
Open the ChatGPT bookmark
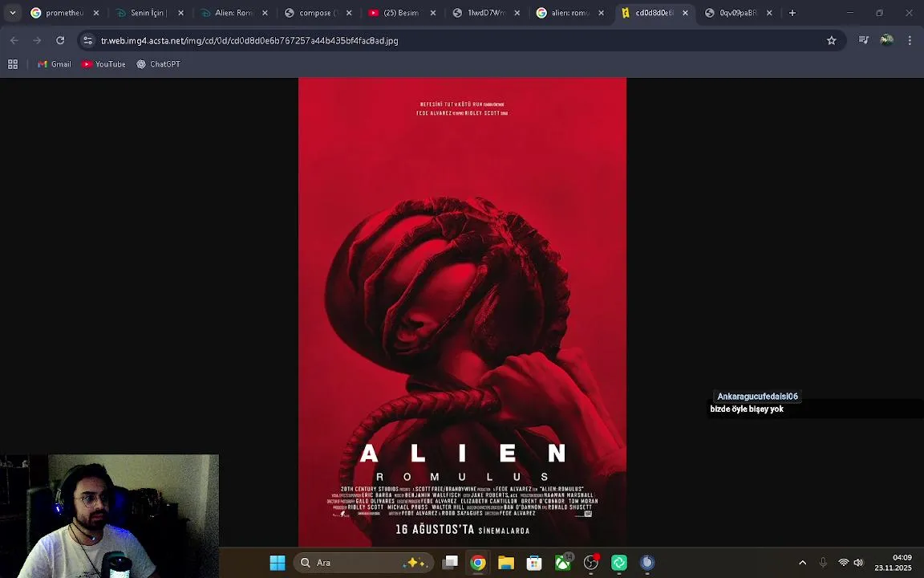159,64
